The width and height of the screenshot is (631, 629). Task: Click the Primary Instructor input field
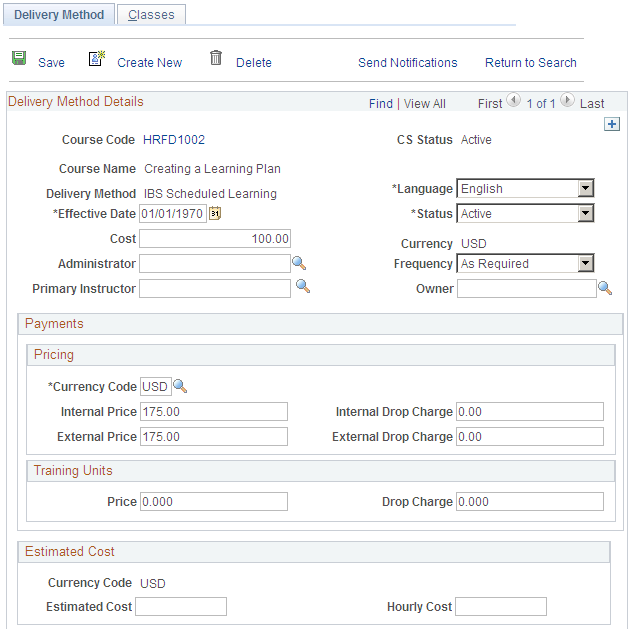point(215,289)
